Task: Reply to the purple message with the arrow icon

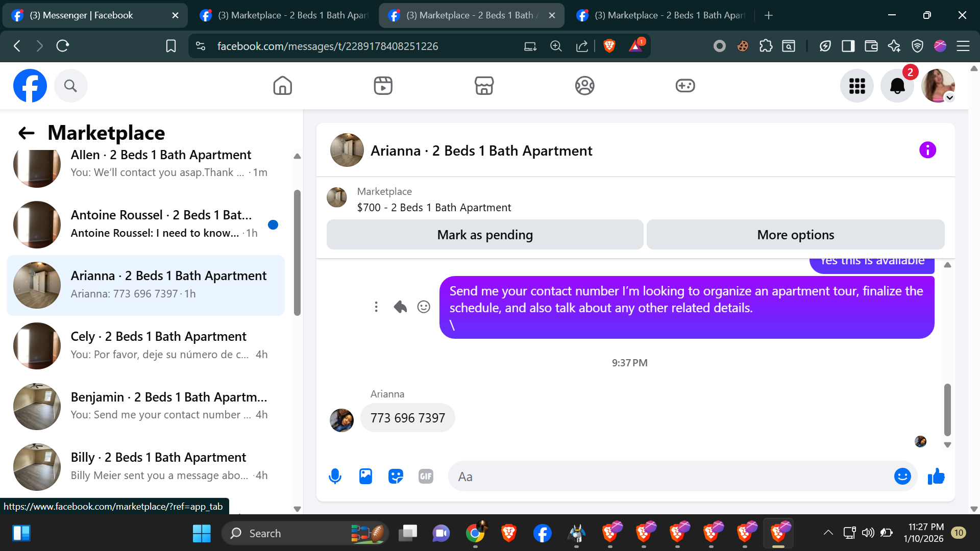Action: (x=400, y=307)
